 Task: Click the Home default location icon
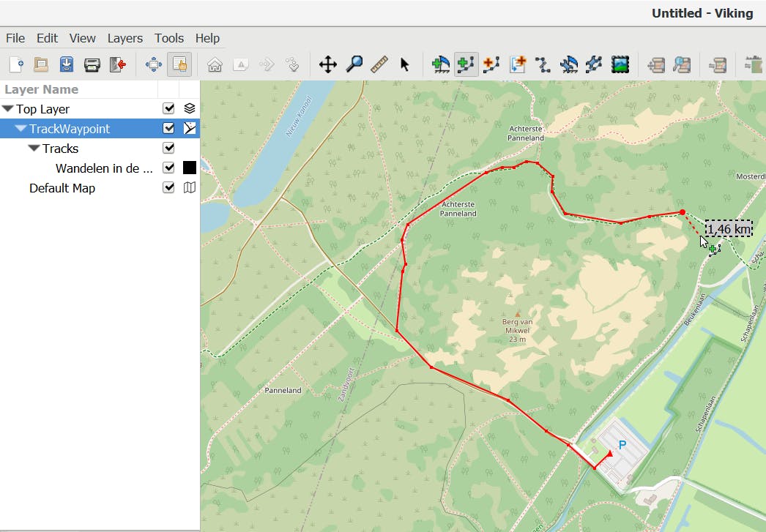(x=215, y=64)
